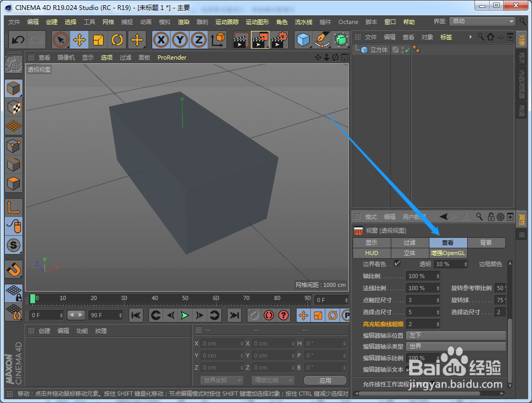Enable Axis mode L-shaped icon

click(x=14, y=208)
